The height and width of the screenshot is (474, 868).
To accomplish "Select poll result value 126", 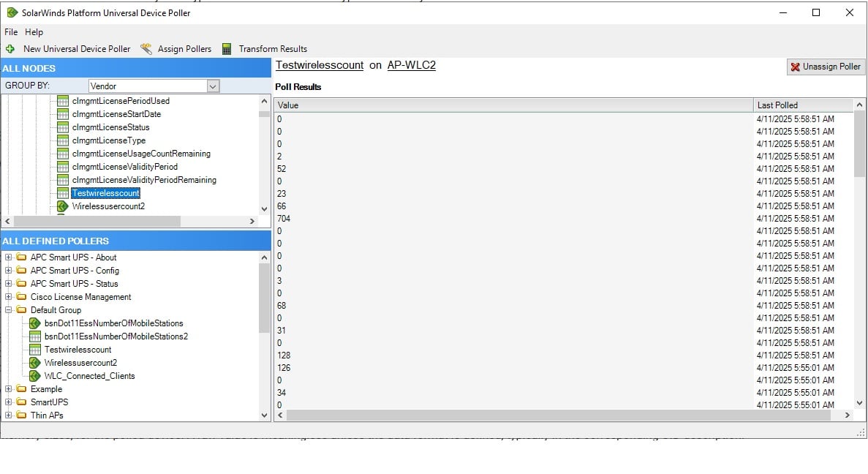I will tap(284, 368).
